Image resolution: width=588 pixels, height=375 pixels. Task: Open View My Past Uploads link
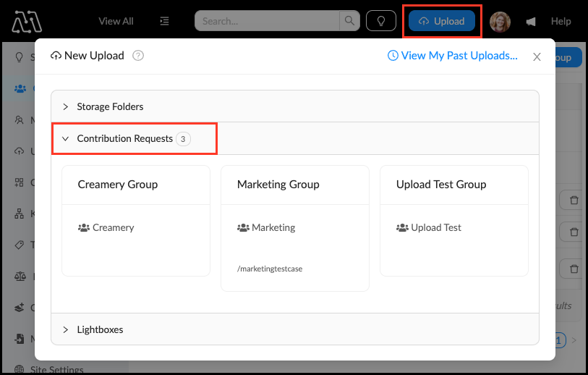coord(453,56)
